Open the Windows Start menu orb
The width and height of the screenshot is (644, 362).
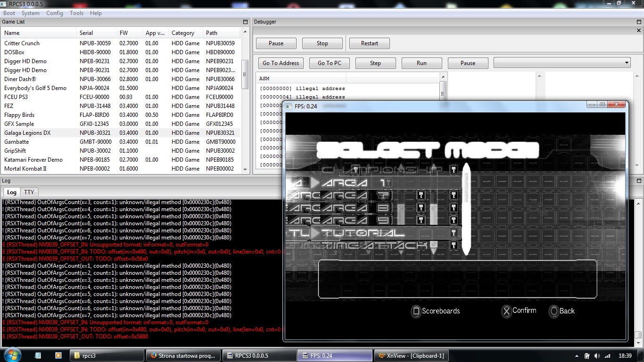12,355
